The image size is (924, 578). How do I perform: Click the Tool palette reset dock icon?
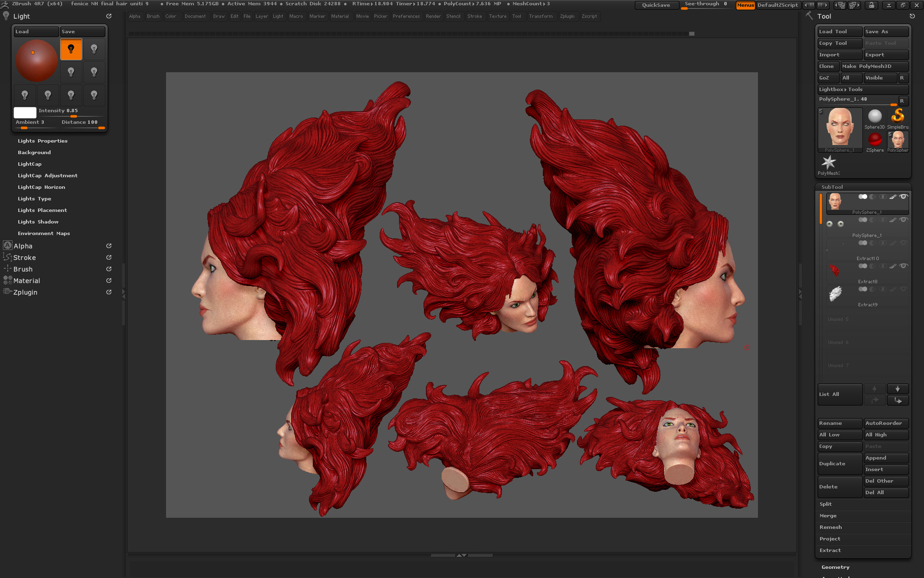(x=912, y=16)
